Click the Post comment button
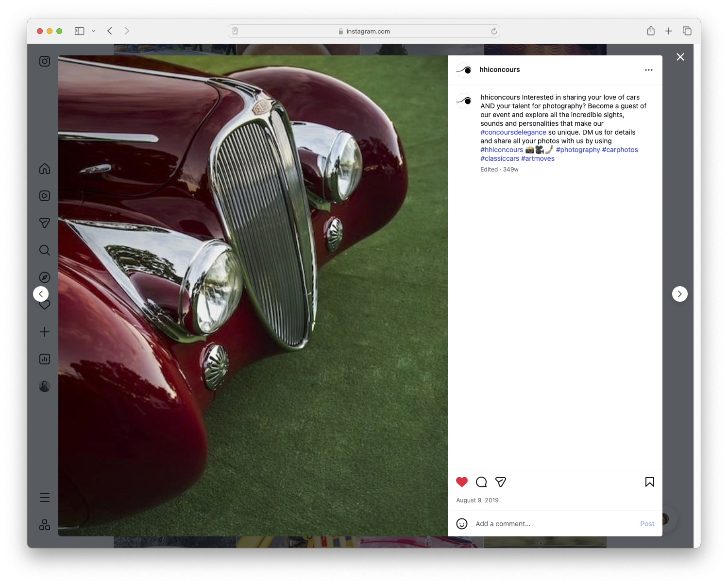Screen dimensions: 728x584 (x=647, y=524)
